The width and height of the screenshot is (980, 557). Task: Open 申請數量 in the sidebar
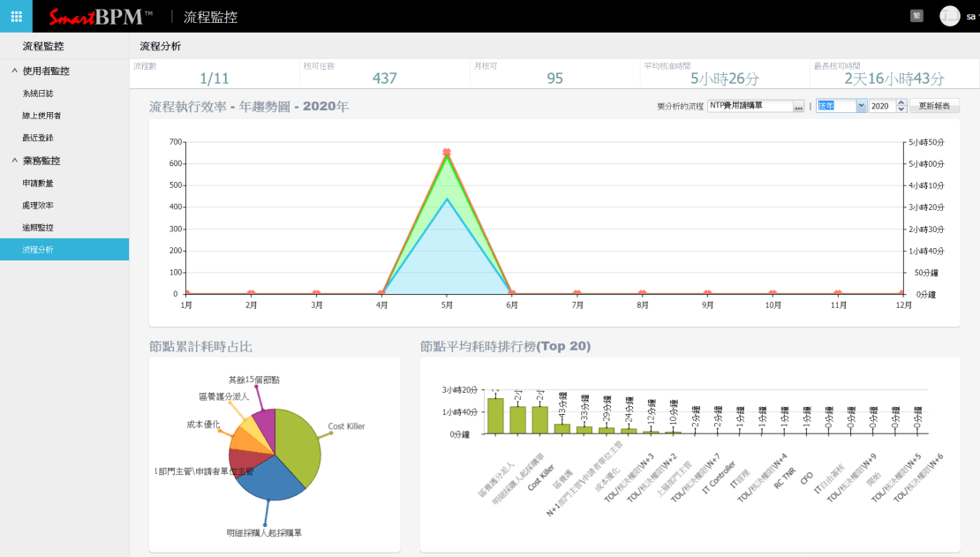38,184
